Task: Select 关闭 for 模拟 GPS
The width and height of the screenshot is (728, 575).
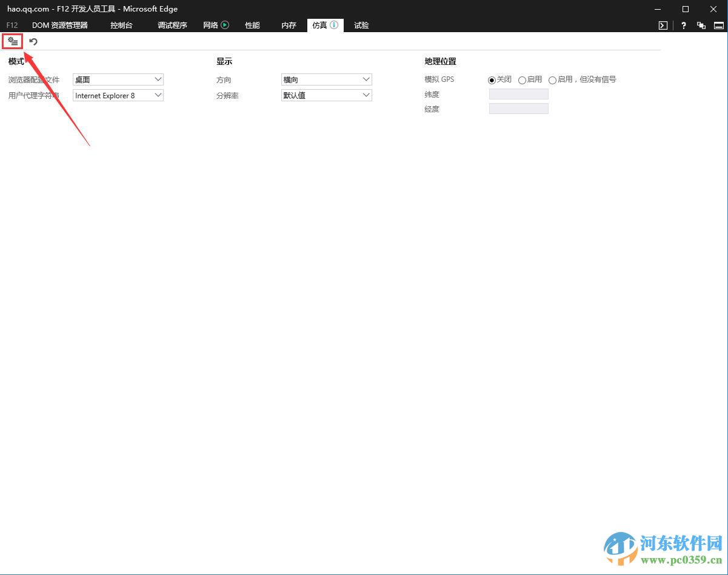Action: pos(492,79)
